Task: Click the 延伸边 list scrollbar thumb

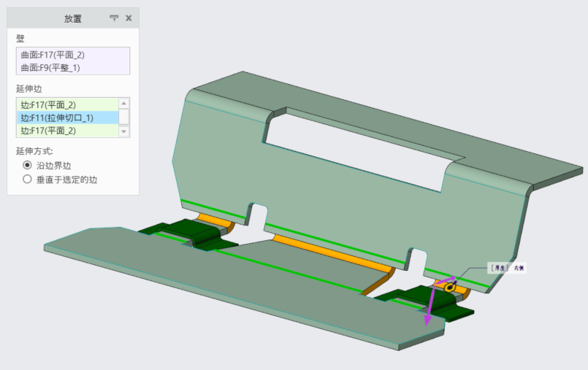Action: point(124,117)
